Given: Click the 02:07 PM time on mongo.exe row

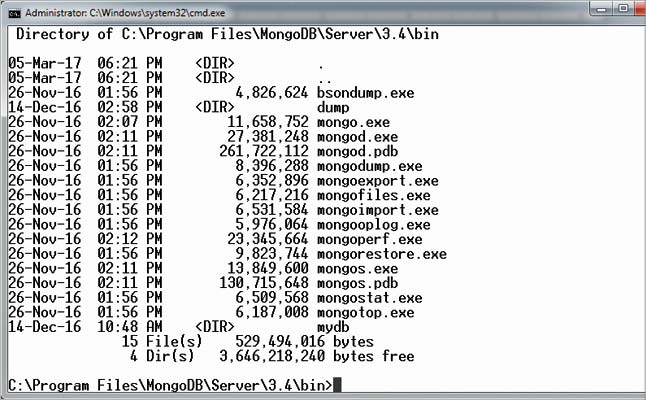Looking at the screenshot, I should (x=130, y=122).
